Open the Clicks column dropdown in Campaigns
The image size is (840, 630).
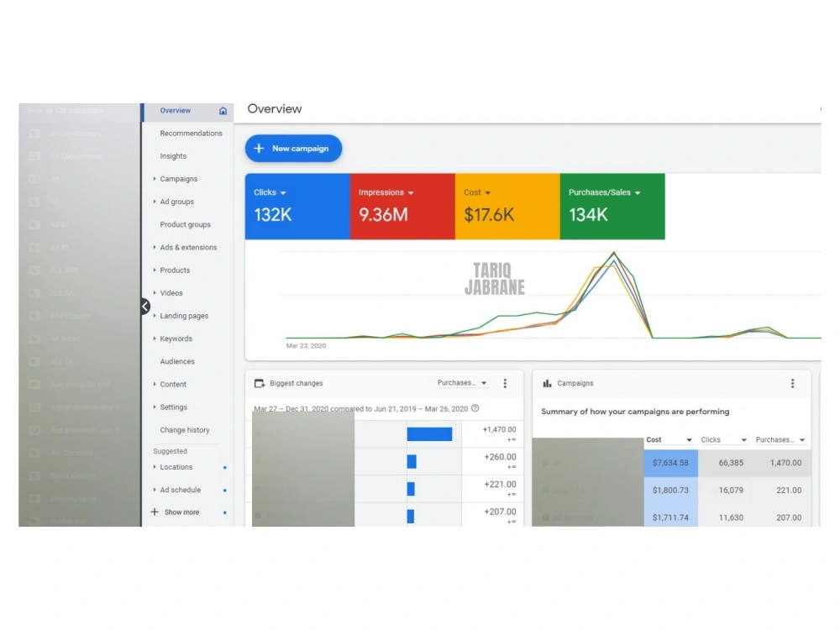click(x=743, y=440)
